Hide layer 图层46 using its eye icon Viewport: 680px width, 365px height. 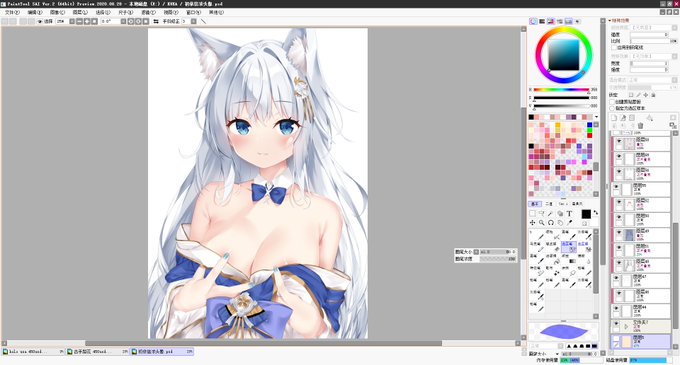pyautogui.click(x=619, y=294)
